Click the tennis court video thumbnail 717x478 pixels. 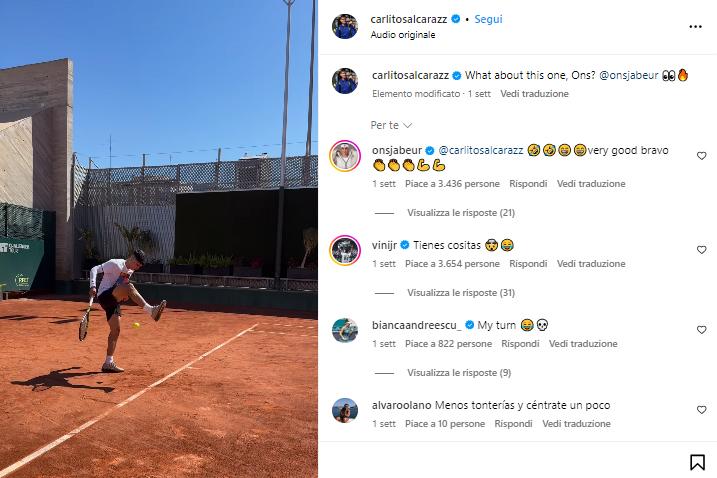159,239
